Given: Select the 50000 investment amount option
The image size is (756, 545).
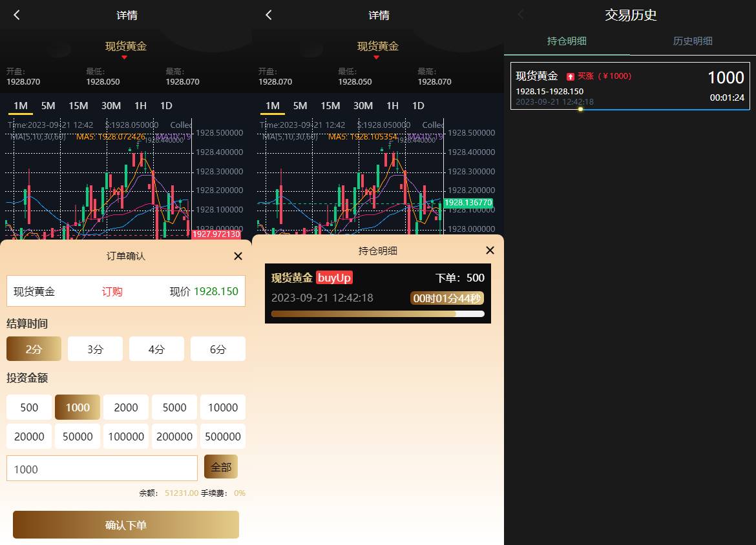Looking at the screenshot, I should point(77,437).
